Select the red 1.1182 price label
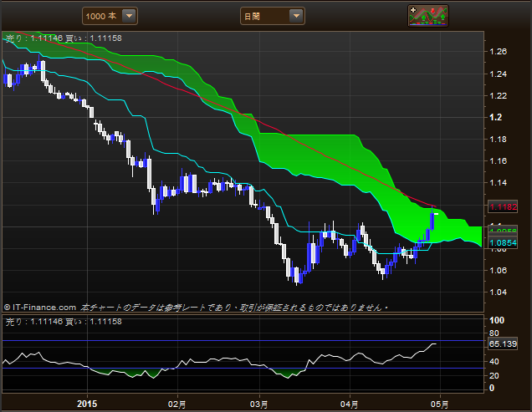The height and width of the screenshot is (412, 532). click(x=503, y=206)
